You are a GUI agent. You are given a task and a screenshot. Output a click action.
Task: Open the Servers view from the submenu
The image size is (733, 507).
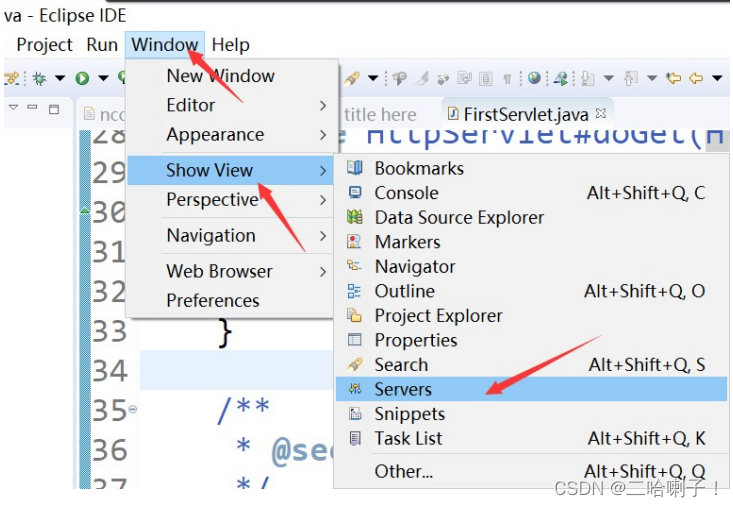(531, 389)
